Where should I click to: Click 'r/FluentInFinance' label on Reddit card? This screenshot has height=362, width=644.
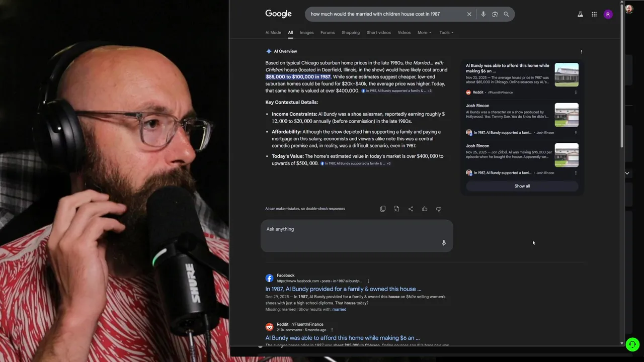click(500, 93)
